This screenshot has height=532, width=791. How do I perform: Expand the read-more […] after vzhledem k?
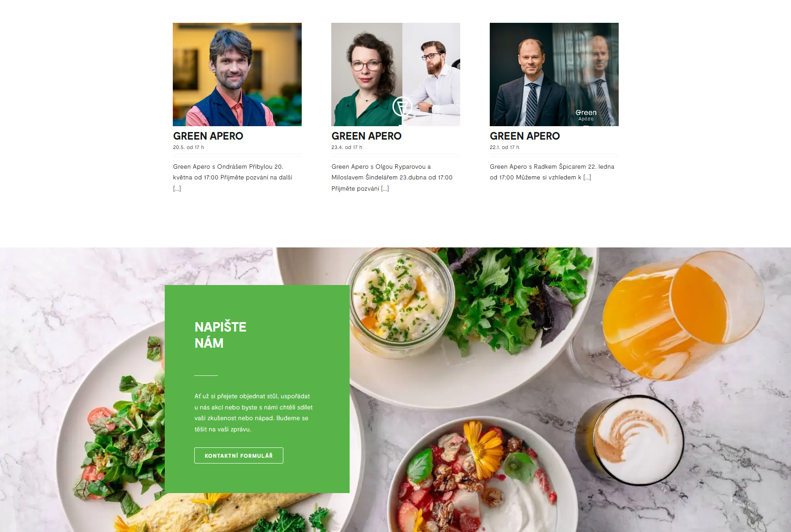(x=587, y=177)
